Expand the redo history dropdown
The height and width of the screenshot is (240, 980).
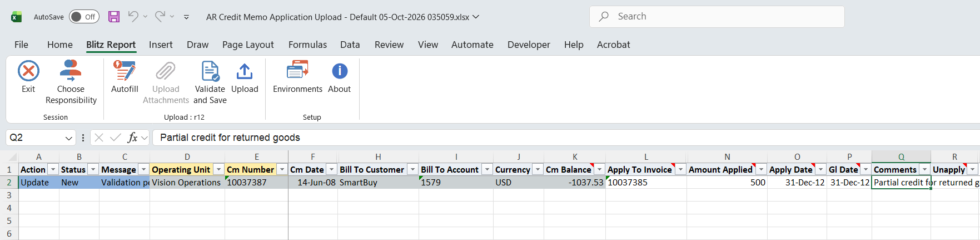click(x=172, y=17)
